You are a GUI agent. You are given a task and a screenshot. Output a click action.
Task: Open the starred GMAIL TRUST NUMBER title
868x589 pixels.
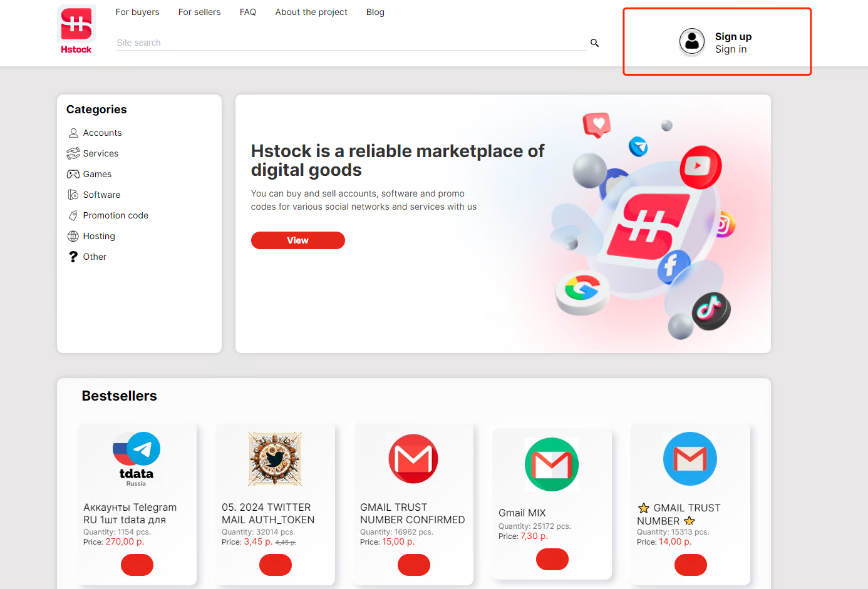point(679,514)
